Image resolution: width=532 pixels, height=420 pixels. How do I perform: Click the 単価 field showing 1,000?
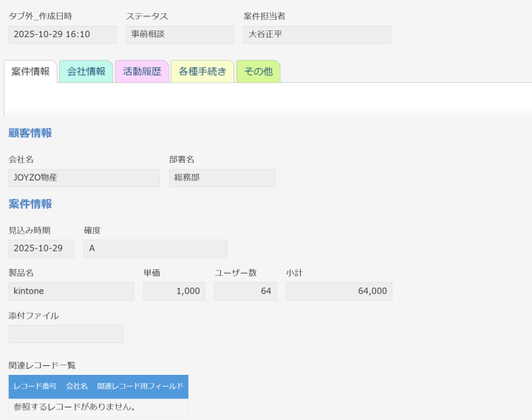coord(174,291)
